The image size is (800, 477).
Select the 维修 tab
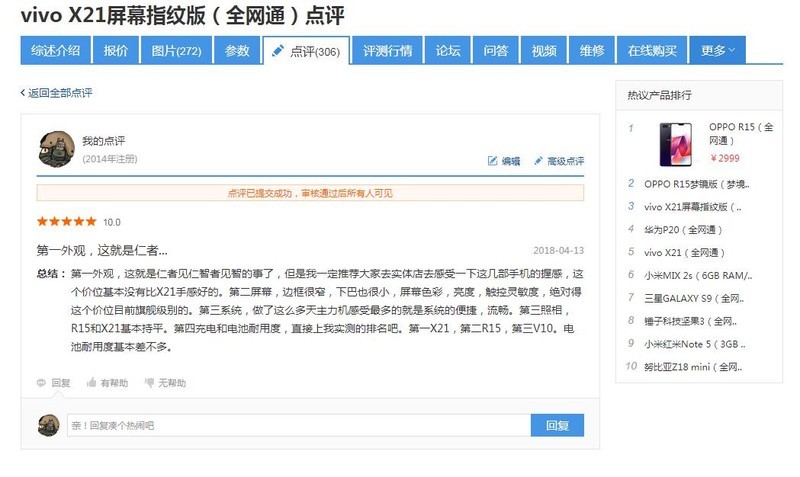coord(592,51)
